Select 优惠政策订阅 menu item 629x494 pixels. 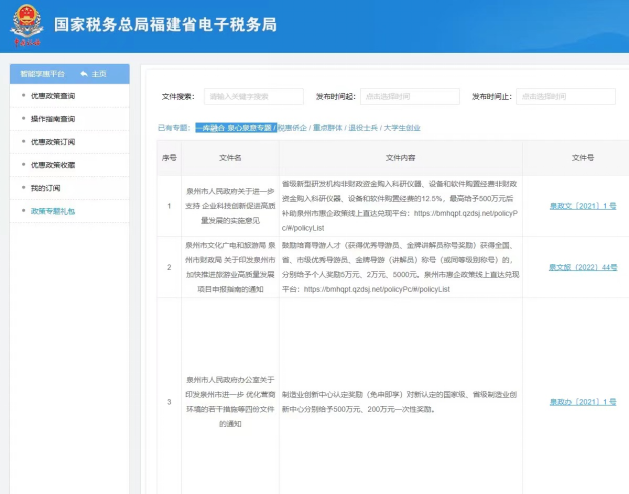pyautogui.click(x=53, y=142)
